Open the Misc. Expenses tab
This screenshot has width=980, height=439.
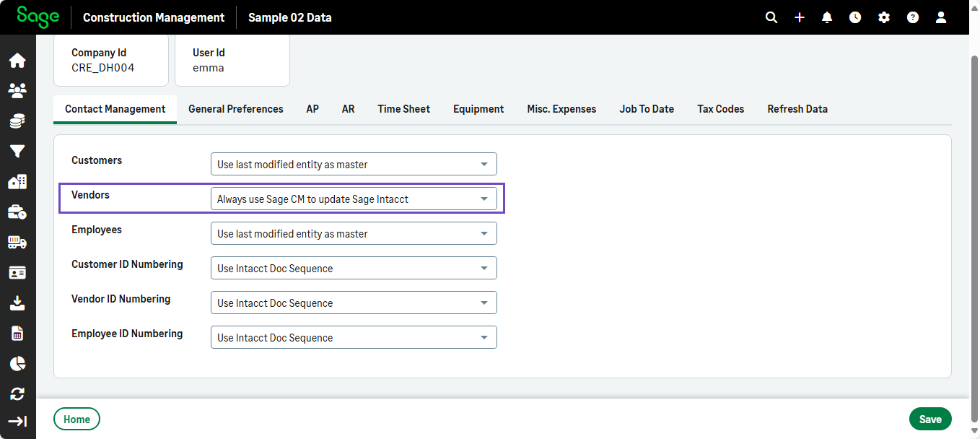coord(562,109)
